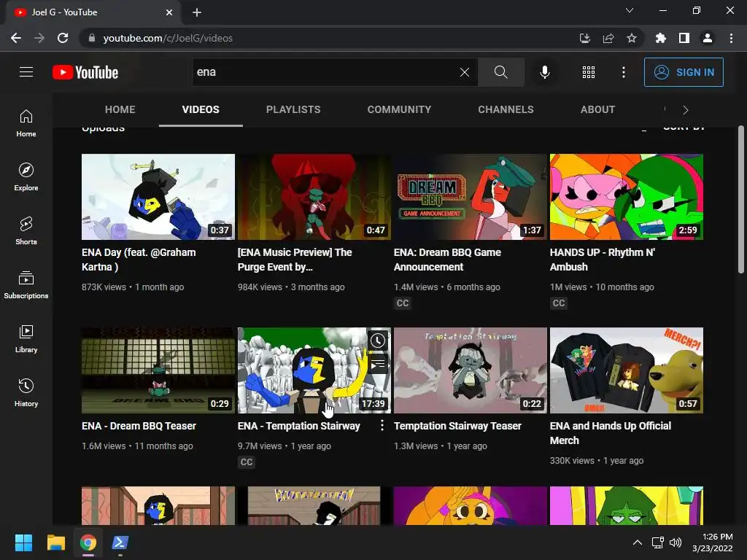
Task: Open Chrome profile icon
Action: click(x=708, y=38)
